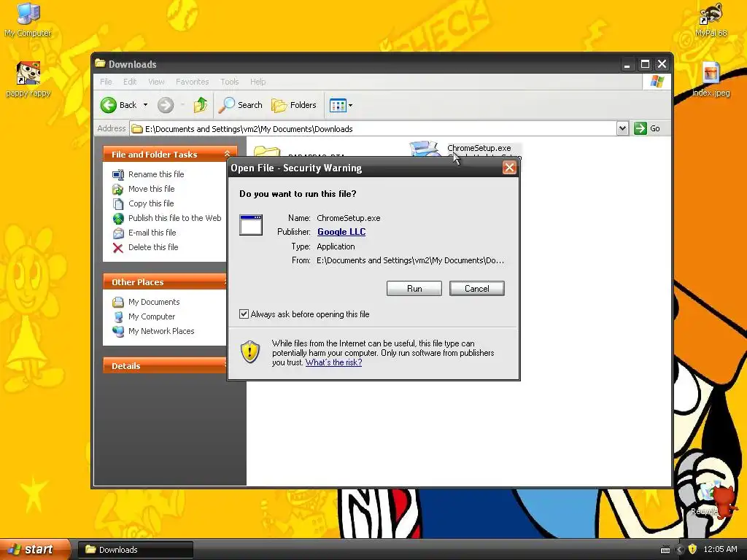Open My Computer desktop icon
This screenshot has width=747, height=560.
[28, 20]
